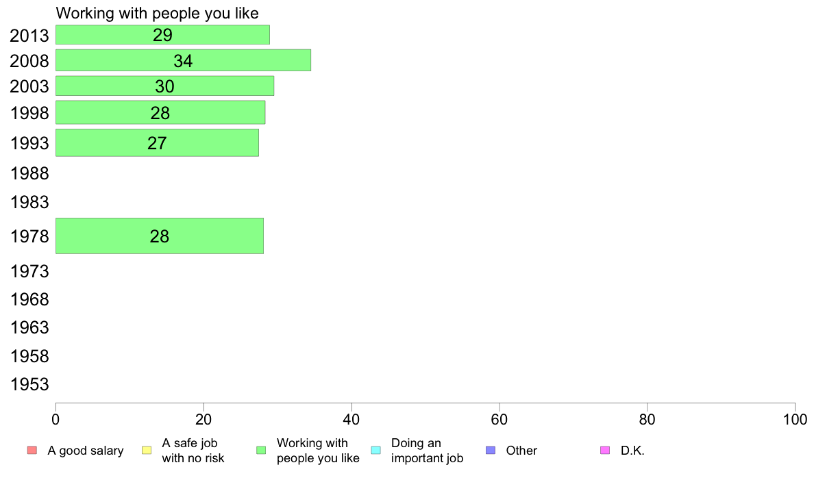
Task: Click the green Working with people swatch
Action: pos(261,450)
